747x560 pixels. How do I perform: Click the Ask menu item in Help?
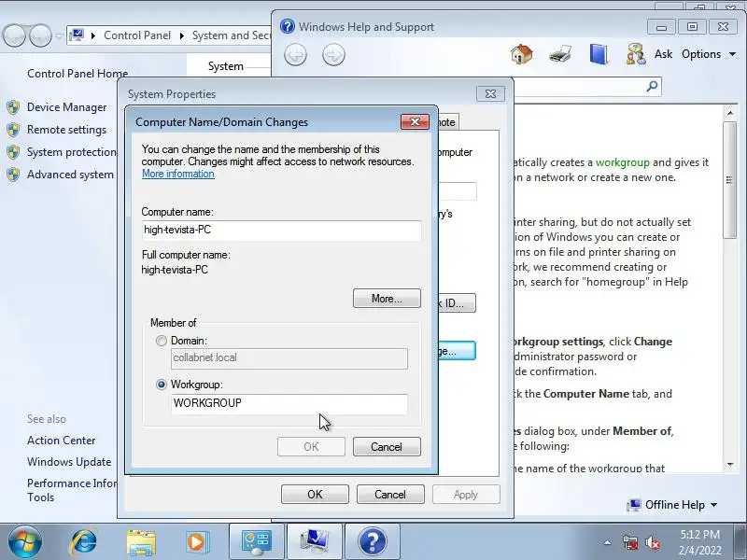(663, 54)
